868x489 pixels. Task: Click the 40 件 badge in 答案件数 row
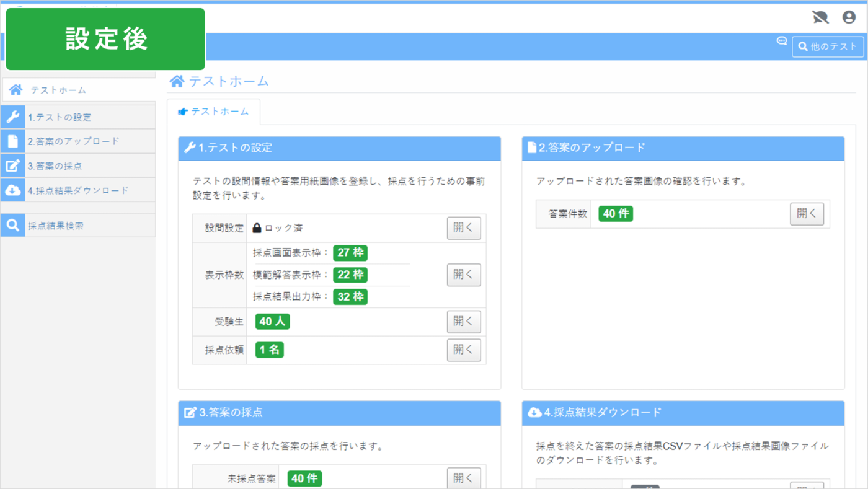coord(616,214)
